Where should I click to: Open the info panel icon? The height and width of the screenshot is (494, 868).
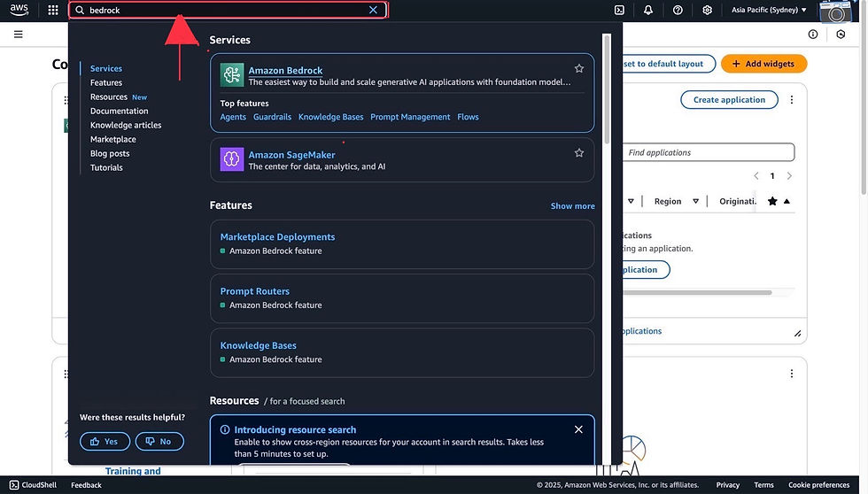[813, 35]
